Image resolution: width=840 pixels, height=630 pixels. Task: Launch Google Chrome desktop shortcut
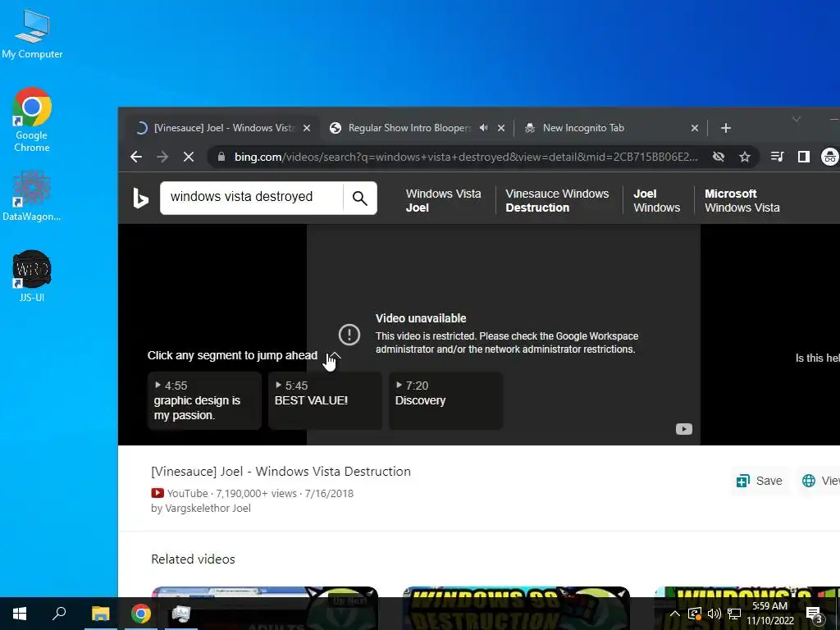point(32,120)
